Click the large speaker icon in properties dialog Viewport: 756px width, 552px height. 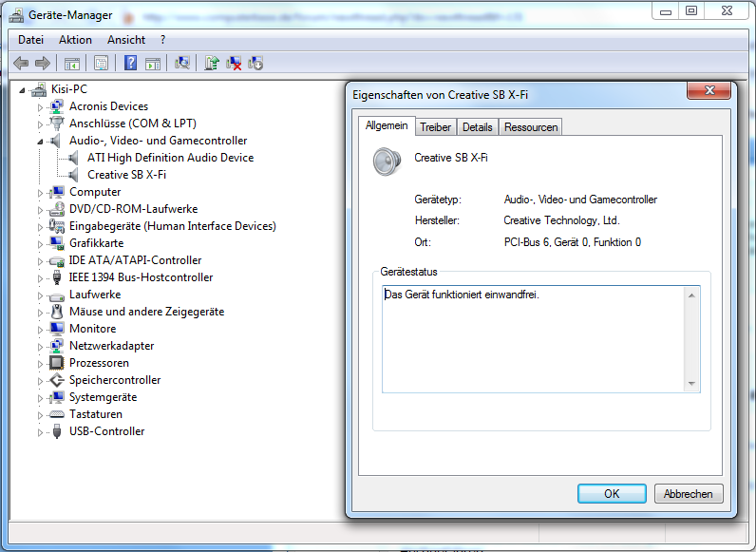click(387, 162)
